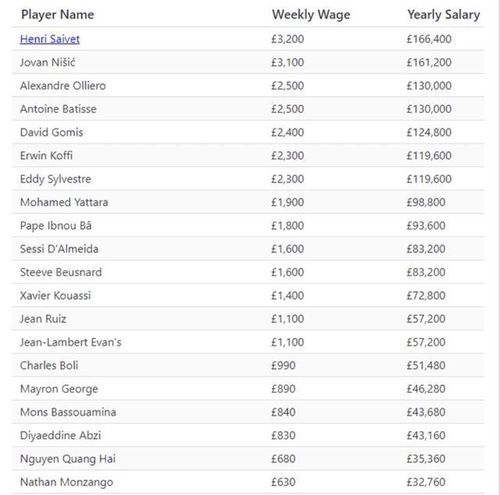The image size is (500, 495).
Task: Click the Yearly Salary column header
Action: (444, 15)
